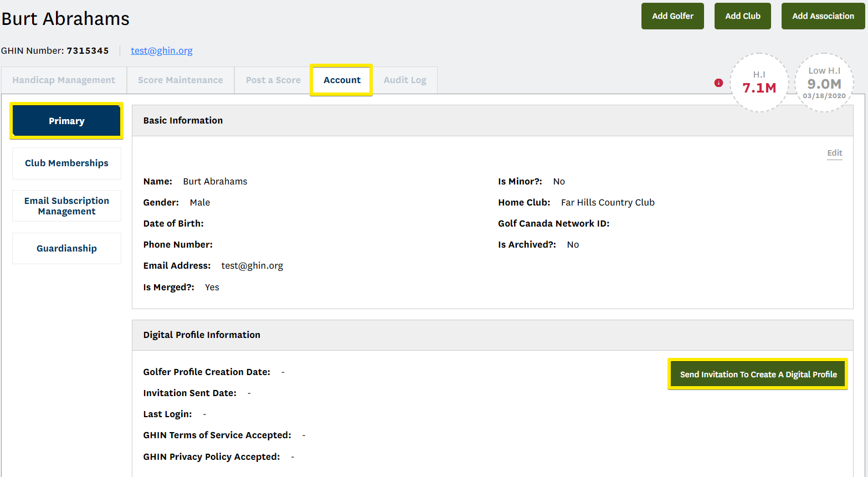The width and height of the screenshot is (868, 477).
Task: Click GHIN Terms of Service Accepted label
Action: click(217, 435)
